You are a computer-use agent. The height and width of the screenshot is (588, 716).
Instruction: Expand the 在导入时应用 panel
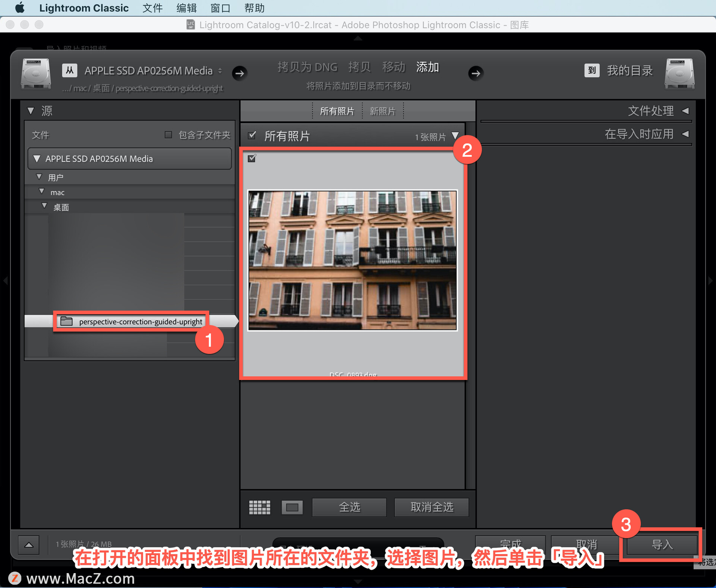685,134
